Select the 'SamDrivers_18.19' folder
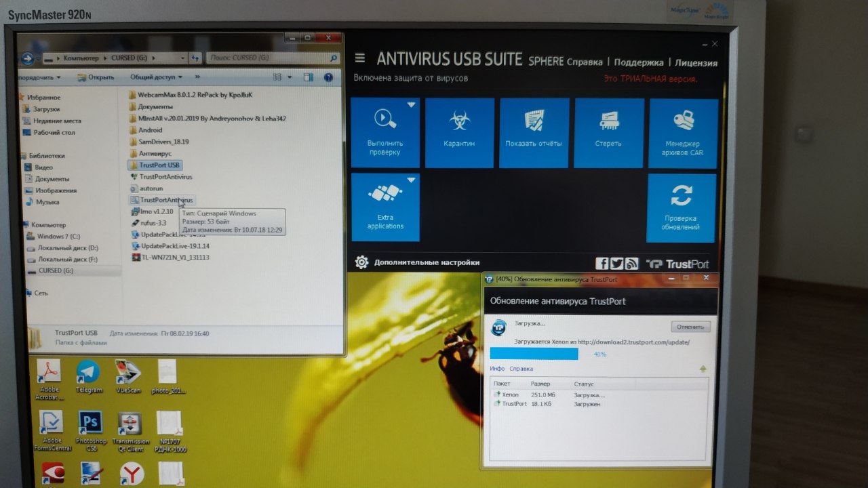The width and height of the screenshot is (868, 488). [159, 142]
